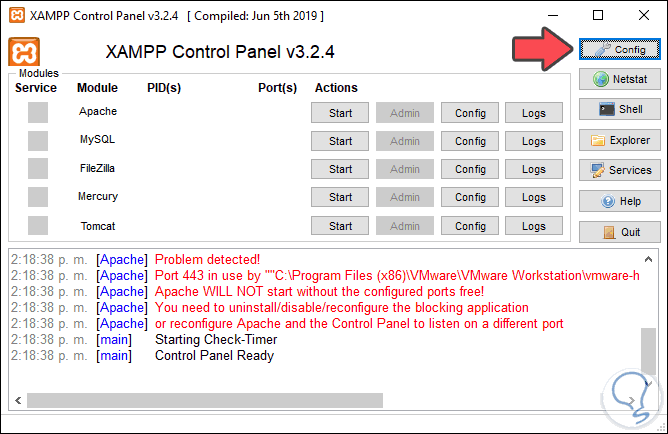
Task: Close the XAMPP Control Panel window
Action: point(644,15)
